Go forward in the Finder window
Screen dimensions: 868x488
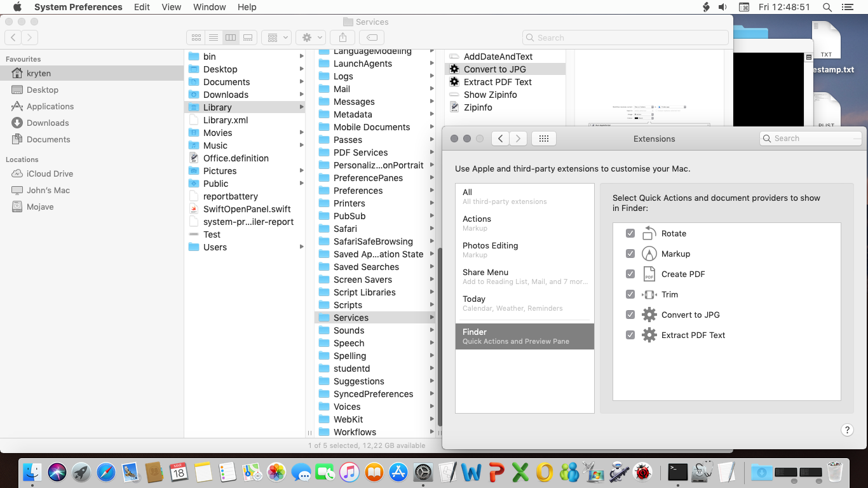[x=30, y=37]
